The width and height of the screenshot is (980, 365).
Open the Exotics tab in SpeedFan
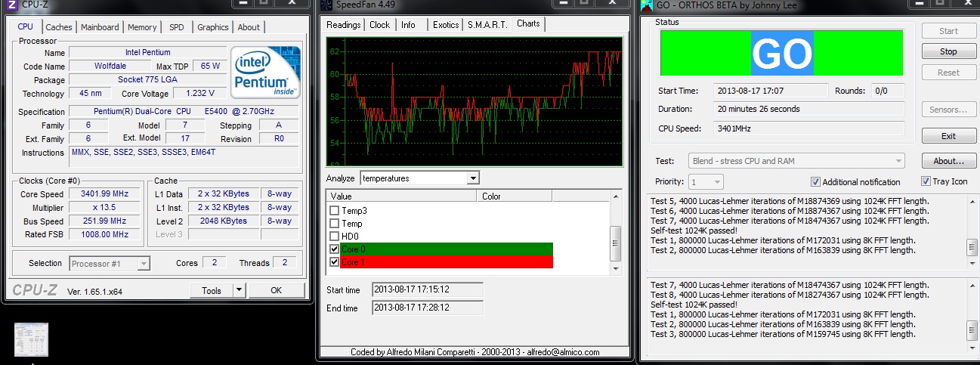pos(446,25)
